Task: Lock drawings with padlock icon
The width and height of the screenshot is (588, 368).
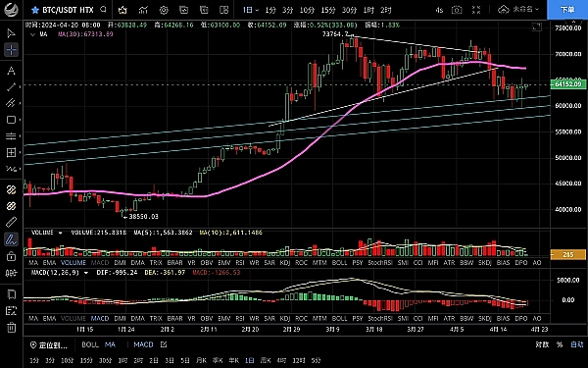Action: point(11,256)
